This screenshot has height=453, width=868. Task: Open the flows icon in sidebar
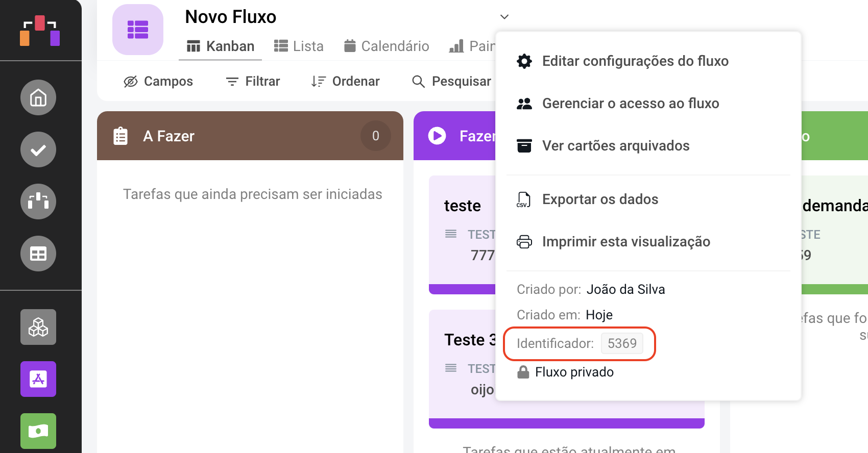38,202
